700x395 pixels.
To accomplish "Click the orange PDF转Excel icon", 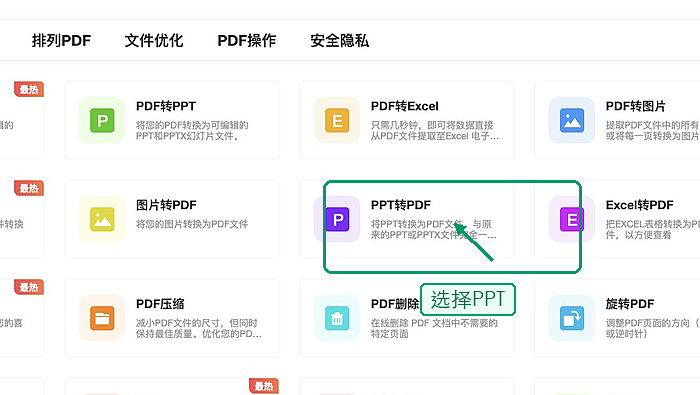I will [337, 121].
